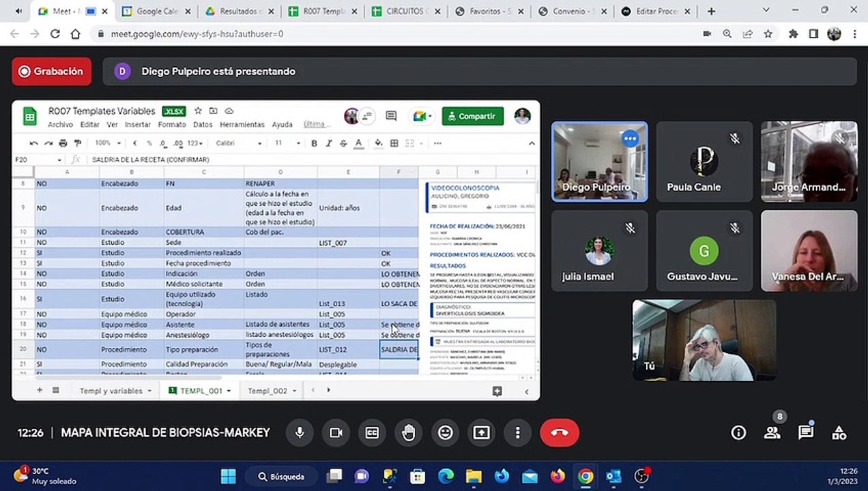
Task: Open Windows Start menu
Action: (x=229, y=476)
